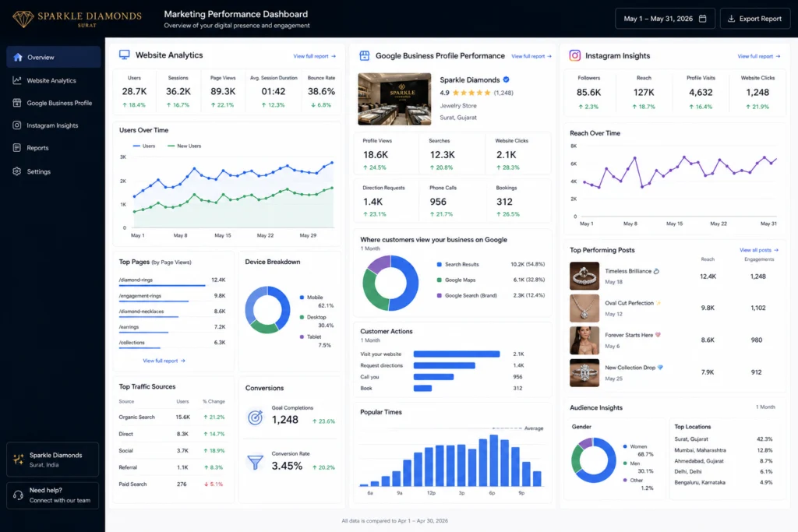Click the Surat, Gujarat location row
The image size is (798, 532).
[x=723, y=439]
